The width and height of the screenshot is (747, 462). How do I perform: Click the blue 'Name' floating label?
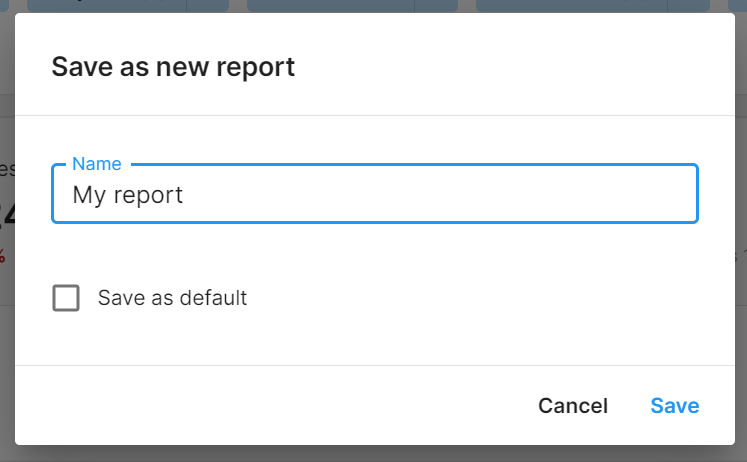click(97, 164)
